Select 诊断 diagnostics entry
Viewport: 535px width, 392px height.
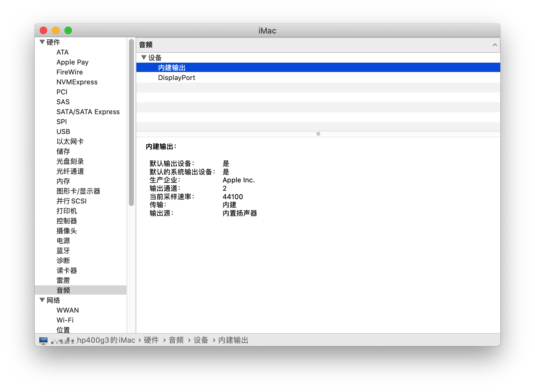(x=63, y=261)
